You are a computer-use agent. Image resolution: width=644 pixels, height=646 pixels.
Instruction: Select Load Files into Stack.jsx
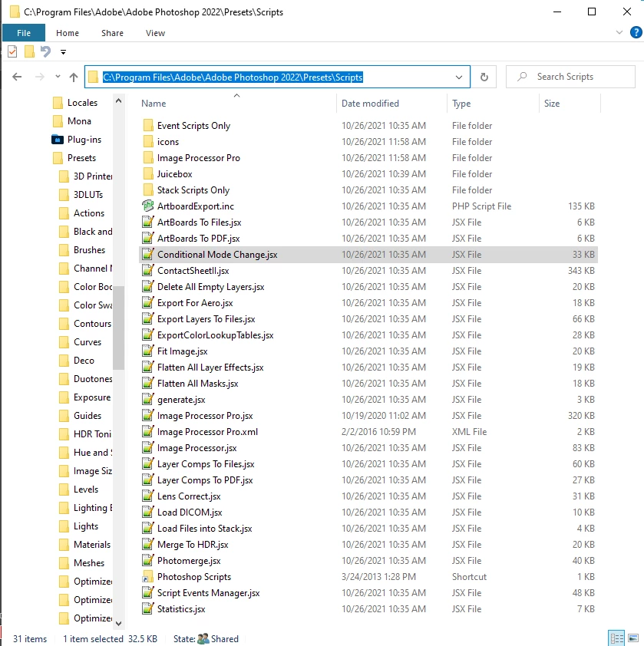click(204, 528)
